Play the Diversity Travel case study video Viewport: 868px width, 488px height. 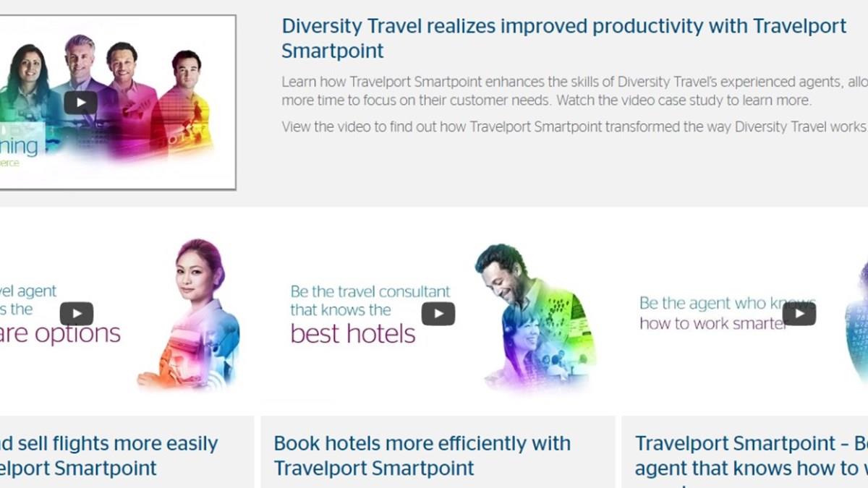click(80, 102)
